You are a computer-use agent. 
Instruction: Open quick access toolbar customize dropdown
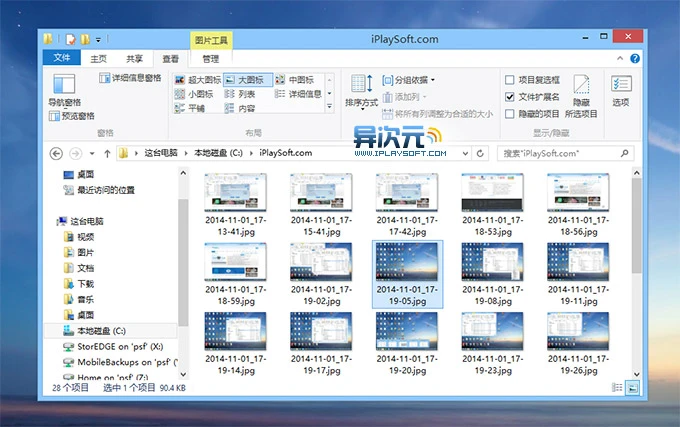(98, 40)
